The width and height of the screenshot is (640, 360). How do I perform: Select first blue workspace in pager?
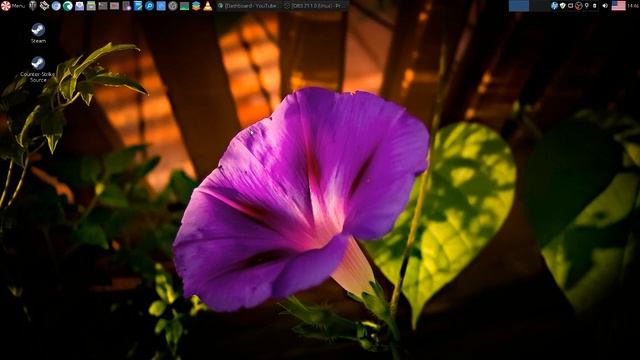519,6
